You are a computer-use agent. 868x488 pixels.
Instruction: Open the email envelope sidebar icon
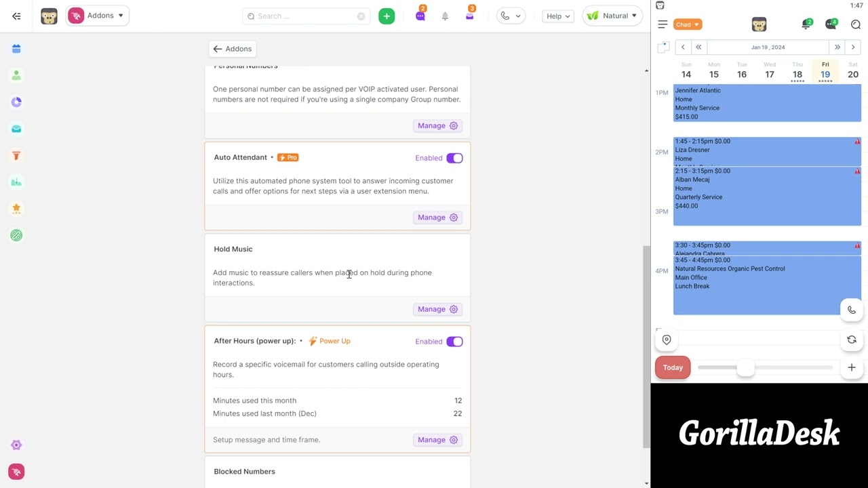(16, 129)
